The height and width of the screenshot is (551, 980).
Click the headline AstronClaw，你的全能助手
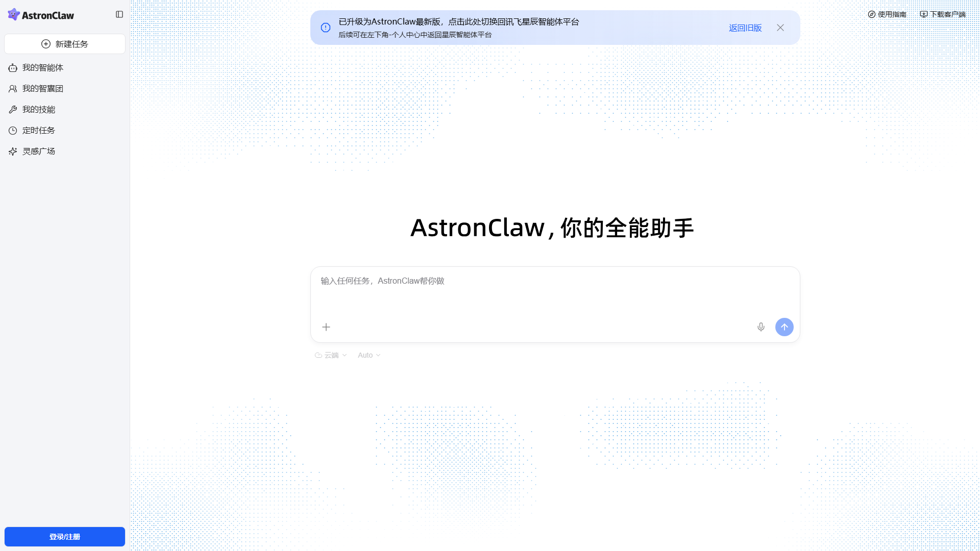(x=552, y=228)
